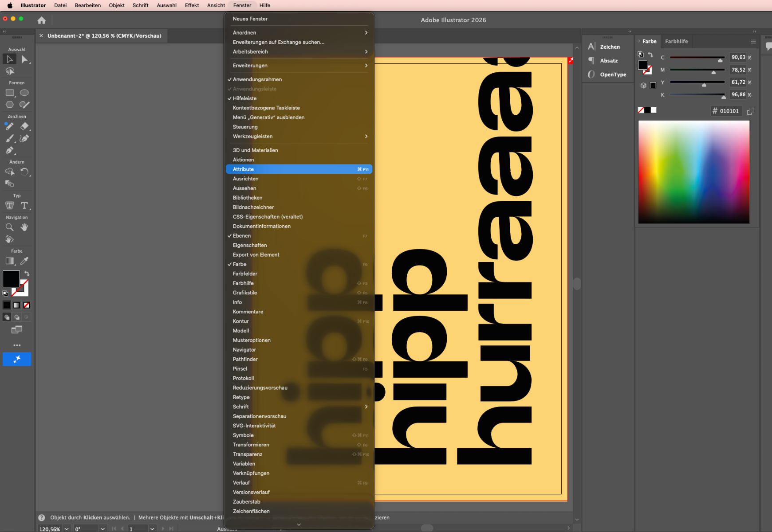This screenshot has height=532, width=772.
Task: Select the Rotate tool under Ändern
Action: click(x=24, y=172)
